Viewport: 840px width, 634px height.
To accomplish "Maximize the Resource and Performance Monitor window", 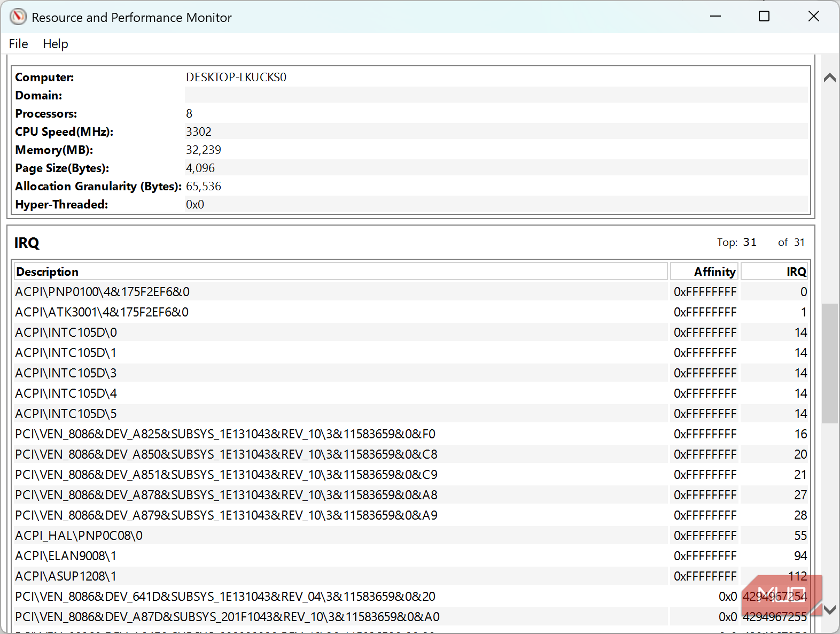I will 764,17.
